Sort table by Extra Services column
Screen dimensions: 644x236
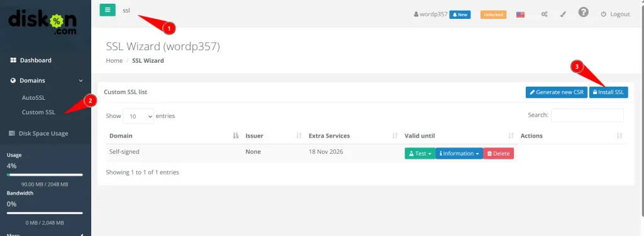[x=353, y=136]
